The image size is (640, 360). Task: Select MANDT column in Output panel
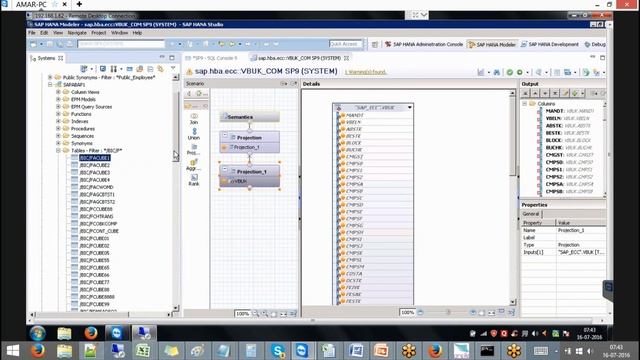570,111
